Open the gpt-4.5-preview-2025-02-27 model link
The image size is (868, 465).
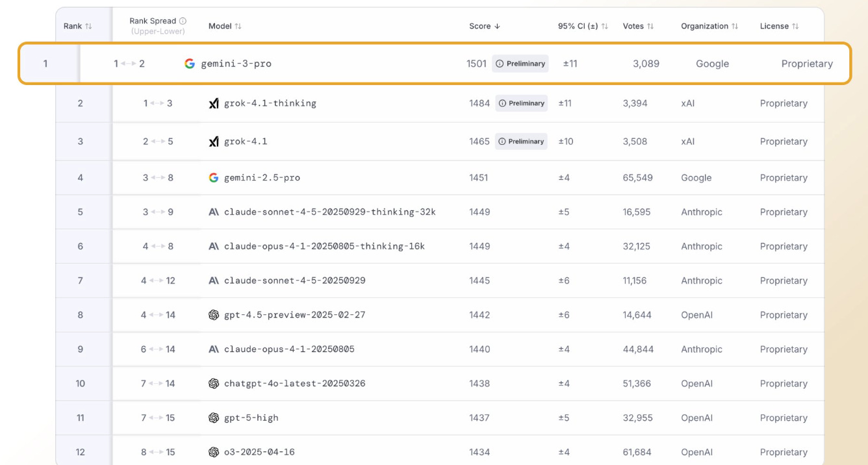tap(295, 315)
